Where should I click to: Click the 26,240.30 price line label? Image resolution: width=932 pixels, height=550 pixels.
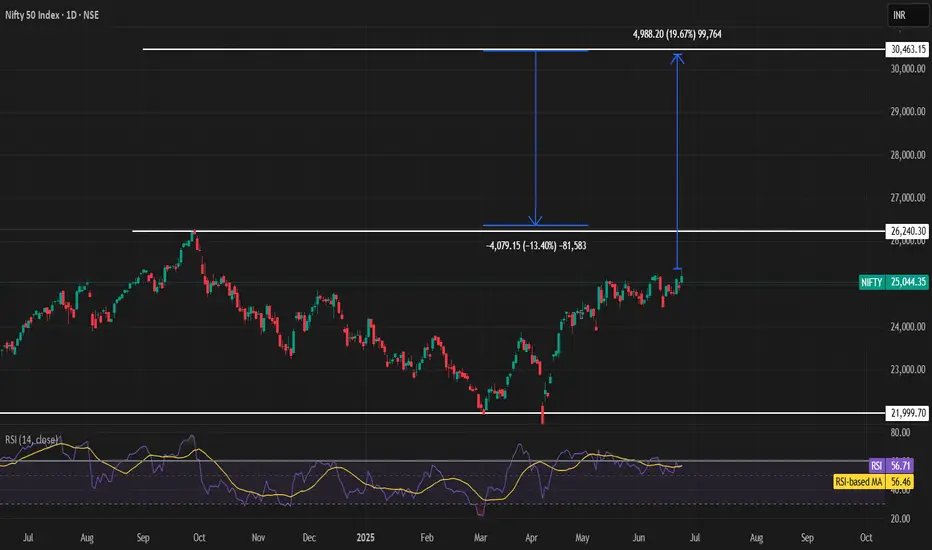click(908, 231)
